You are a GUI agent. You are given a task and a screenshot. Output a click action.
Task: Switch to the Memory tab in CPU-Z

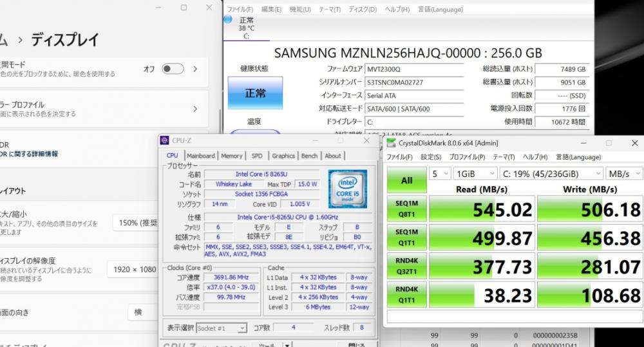[232, 156]
